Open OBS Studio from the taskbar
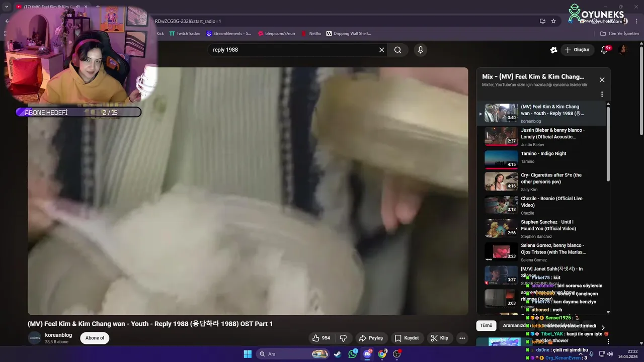The width and height of the screenshot is (644, 362). tap(397, 354)
